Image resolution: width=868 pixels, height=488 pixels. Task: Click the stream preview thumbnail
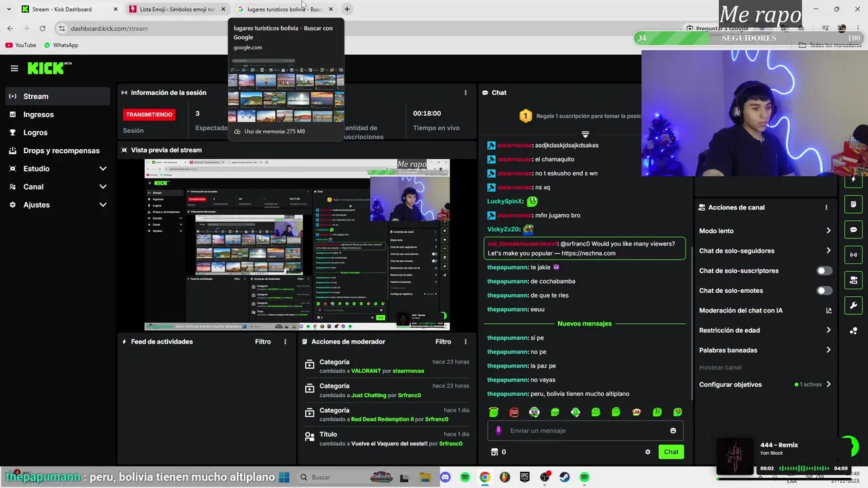[297, 245]
